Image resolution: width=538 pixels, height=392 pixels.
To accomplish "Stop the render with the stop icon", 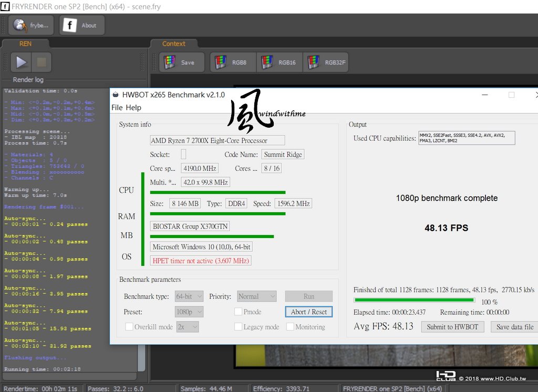I will [x=42, y=63].
